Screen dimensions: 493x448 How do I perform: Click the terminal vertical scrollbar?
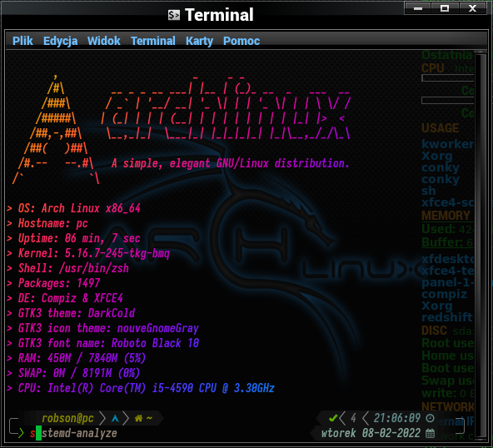pos(481,245)
